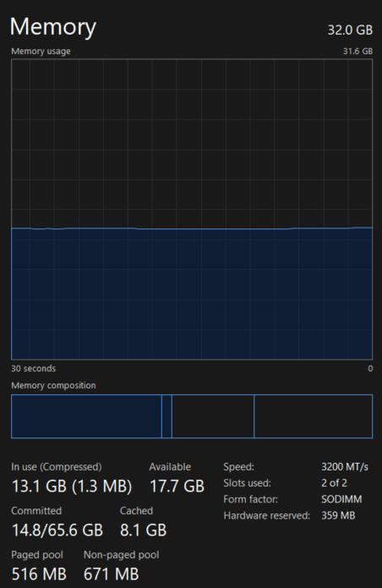Click the Form factor: label
Image resolution: width=382 pixels, height=588 pixels.
click(x=250, y=499)
